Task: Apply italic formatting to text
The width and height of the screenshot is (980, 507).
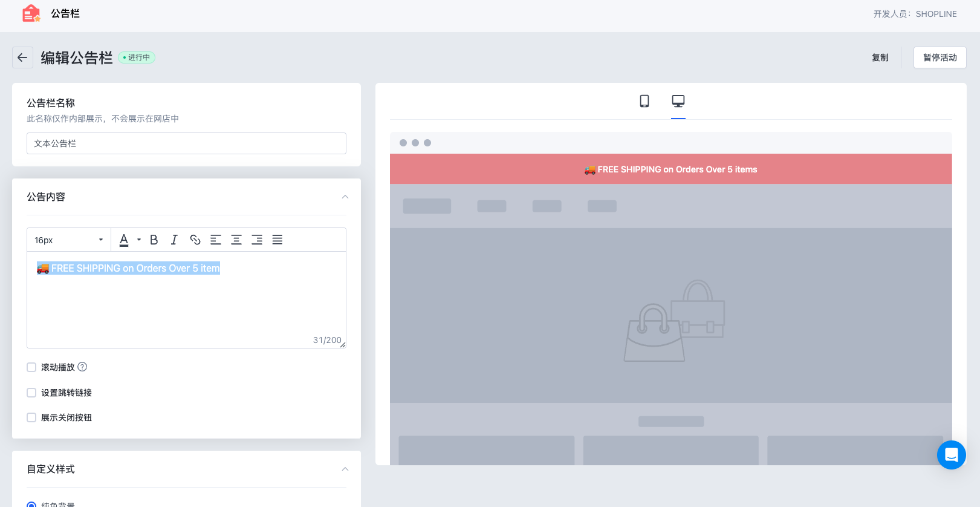Action: pos(174,240)
